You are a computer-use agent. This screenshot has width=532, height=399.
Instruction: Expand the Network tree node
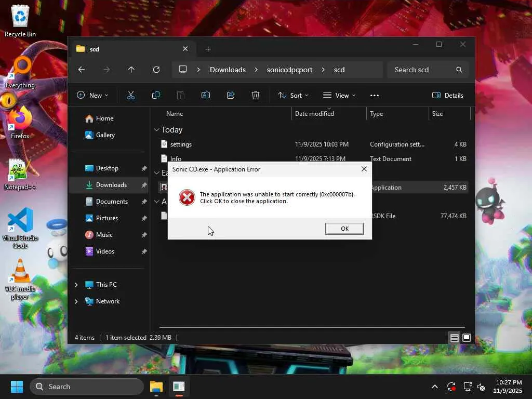click(76, 301)
